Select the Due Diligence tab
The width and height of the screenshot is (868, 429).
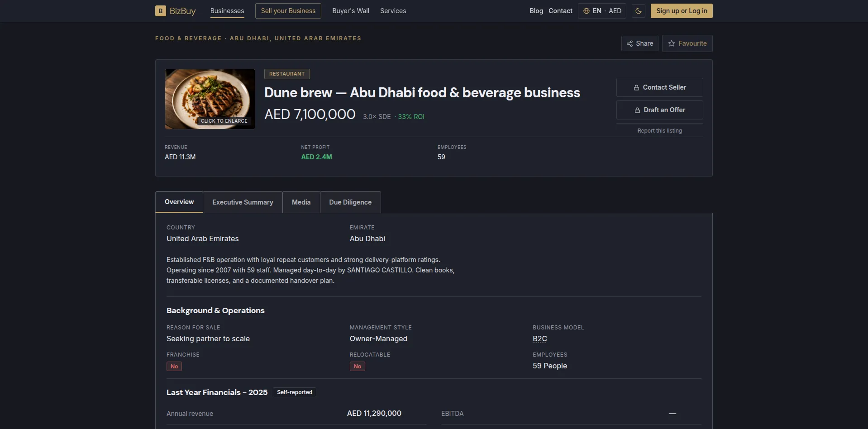point(350,202)
